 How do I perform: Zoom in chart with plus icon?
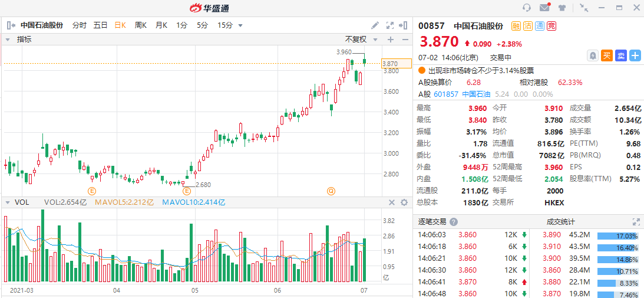[390, 40]
